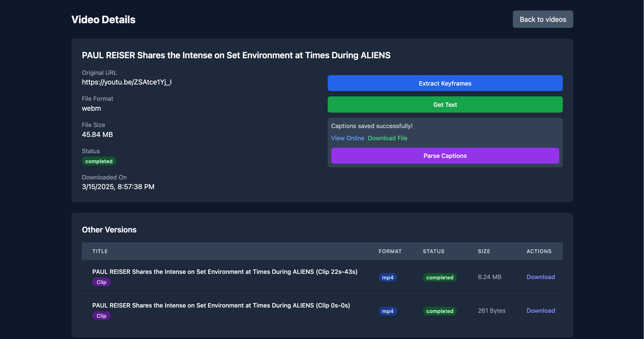Run the Parse Captions button
The height and width of the screenshot is (339, 644).
[445, 156]
